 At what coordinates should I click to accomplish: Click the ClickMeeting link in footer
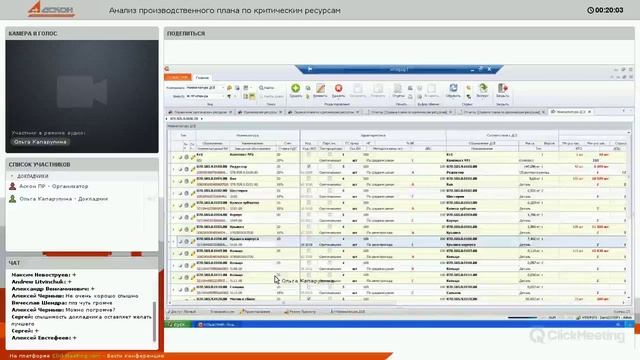76,356
